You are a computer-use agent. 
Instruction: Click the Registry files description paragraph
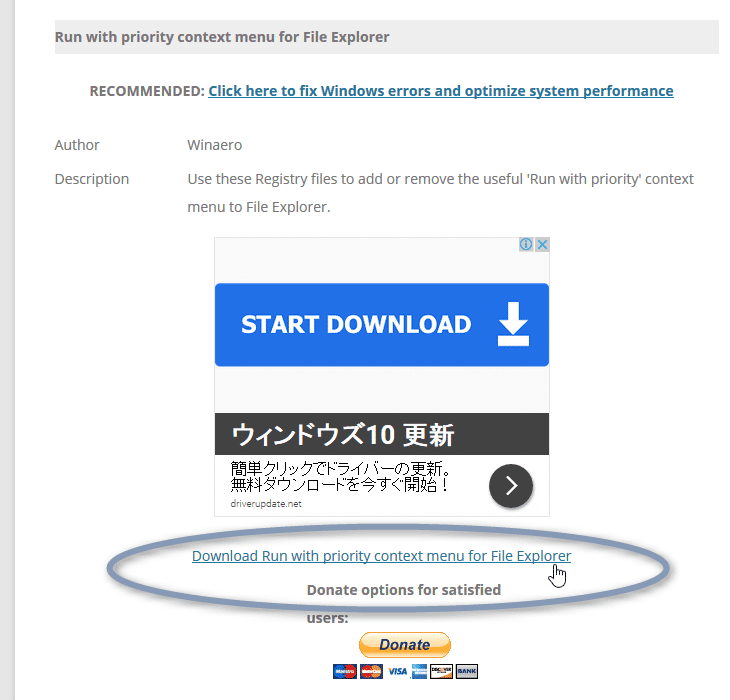pyautogui.click(x=440, y=193)
